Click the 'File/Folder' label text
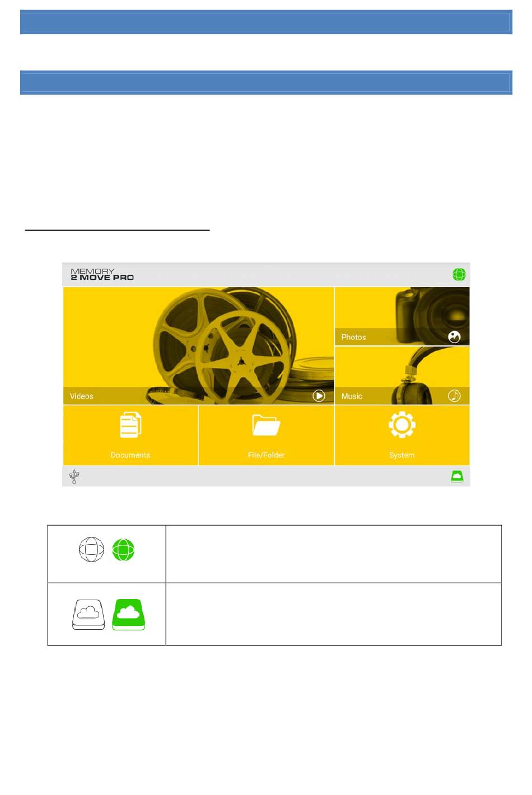532x795 pixels. click(266, 455)
